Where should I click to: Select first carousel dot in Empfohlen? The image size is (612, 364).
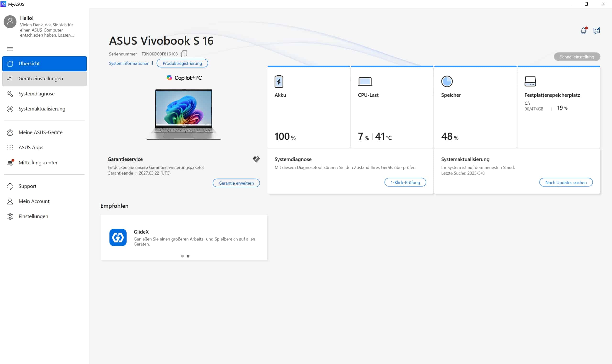(182, 256)
